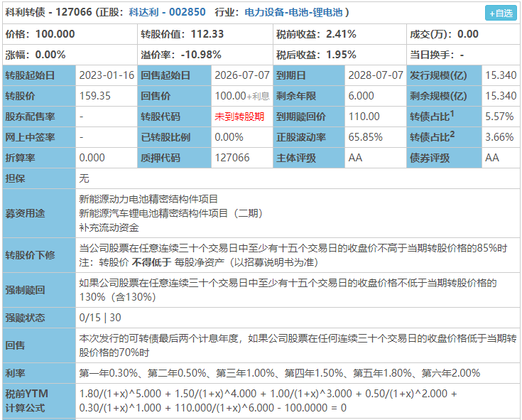Click the 质押代码 value 127066
The width and height of the screenshot is (522, 420).
coord(232,158)
